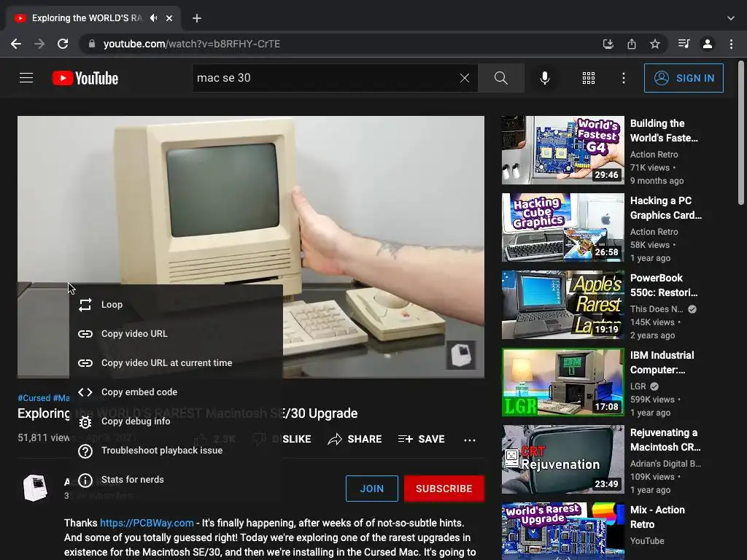Image resolution: width=747 pixels, height=560 pixels.
Task: Open World's Fastest G4 video thumbnail
Action: [x=562, y=150]
